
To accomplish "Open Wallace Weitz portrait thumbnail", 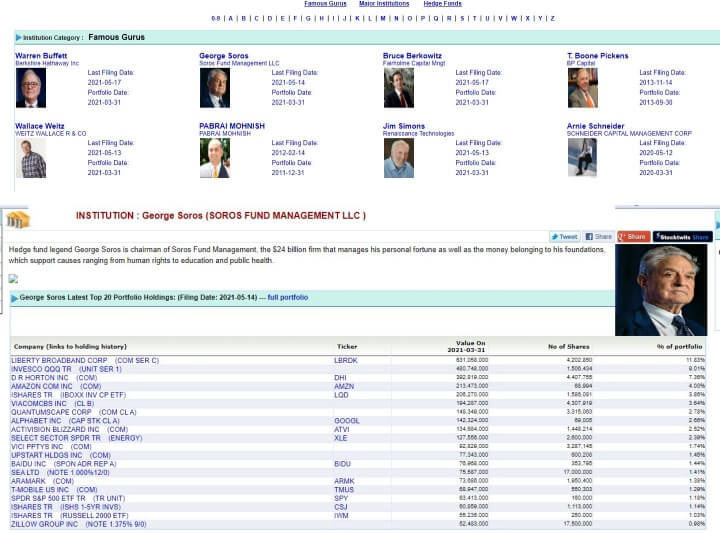I will (31, 158).
